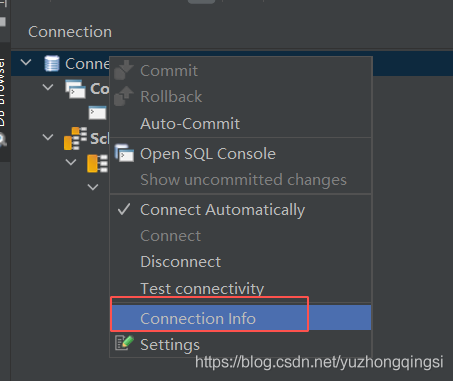Screen dimensions: 453x381
Task: Collapse the orange schema child node
Action: [x=71, y=162]
